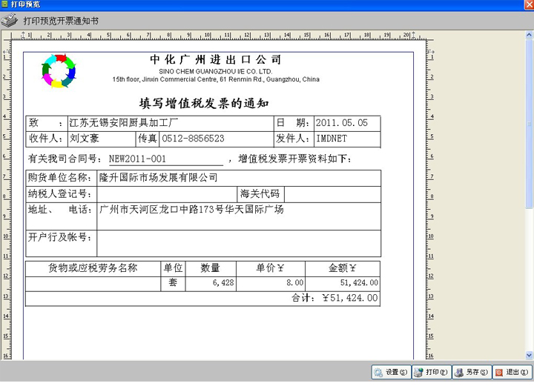This screenshot has width=534, height=392.
Task: Click the 数量 column header
Action: tap(210, 268)
